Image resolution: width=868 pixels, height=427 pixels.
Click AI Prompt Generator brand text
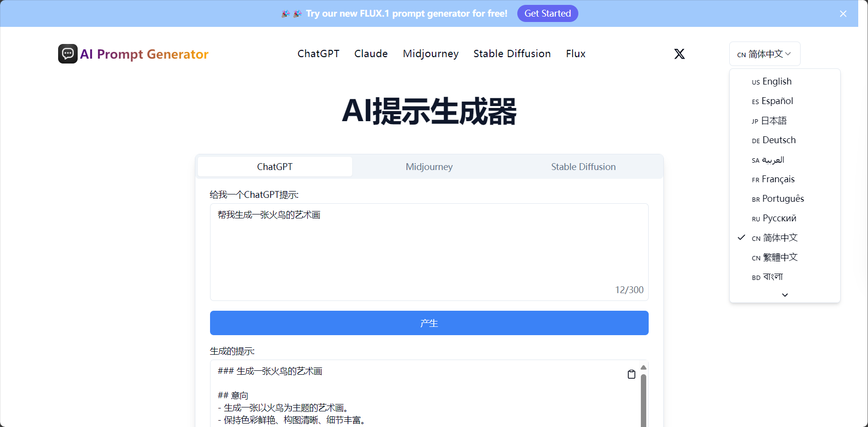[x=144, y=54]
